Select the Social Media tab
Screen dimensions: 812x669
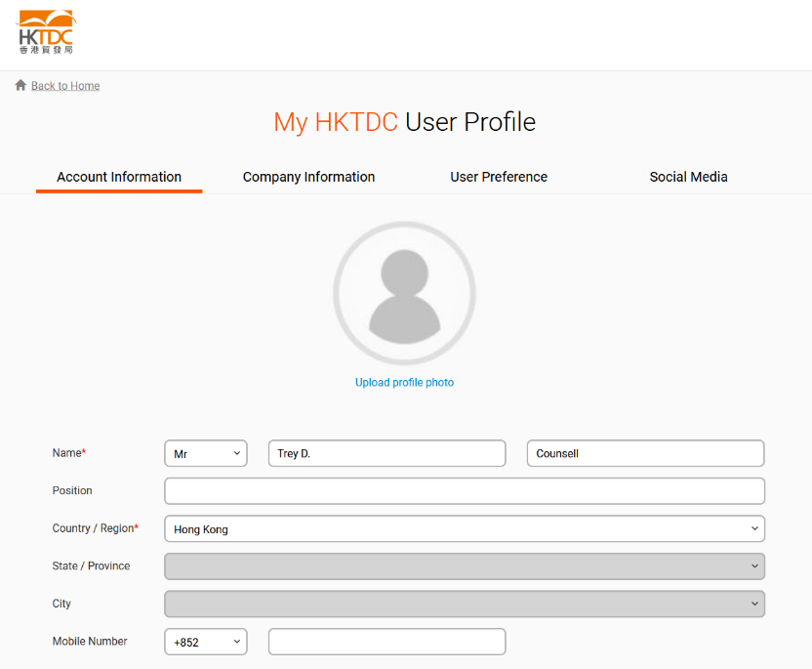(x=688, y=177)
